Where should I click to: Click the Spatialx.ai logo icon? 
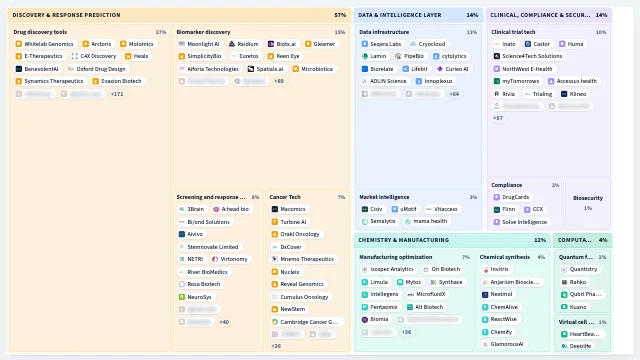(251, 69)
